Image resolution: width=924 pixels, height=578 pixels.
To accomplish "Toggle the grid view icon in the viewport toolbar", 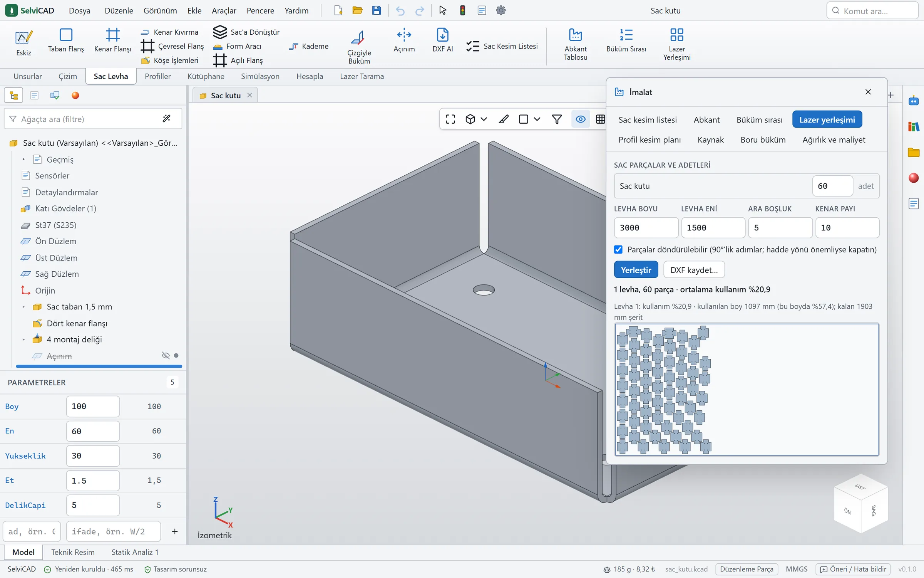I will (600, 119).
